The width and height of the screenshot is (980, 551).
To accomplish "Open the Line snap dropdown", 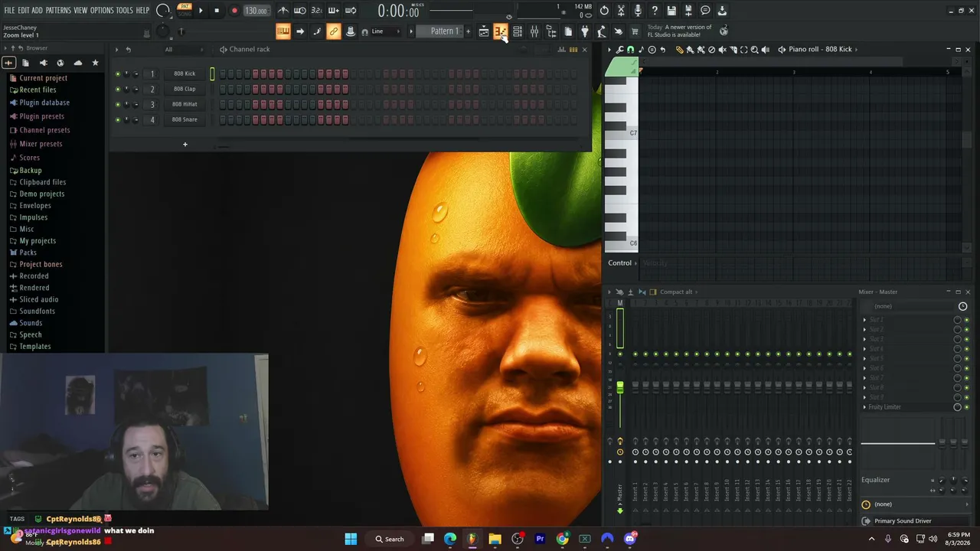I will tap(384, 31).
